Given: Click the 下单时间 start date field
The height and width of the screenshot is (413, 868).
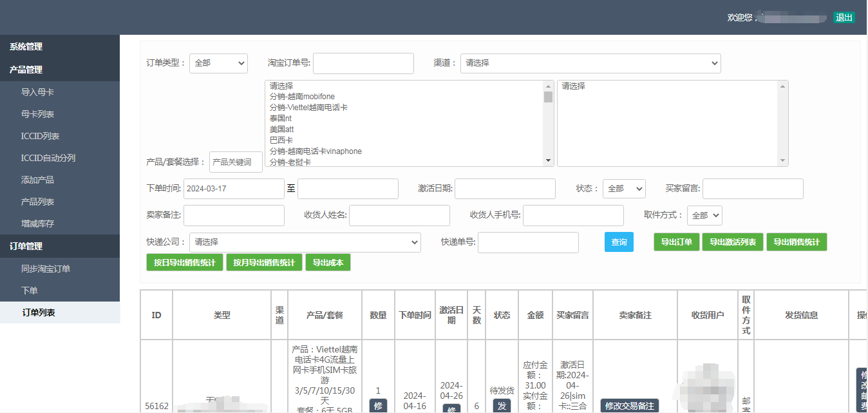Looking at the screenshot, I should [x=234, y=189].
